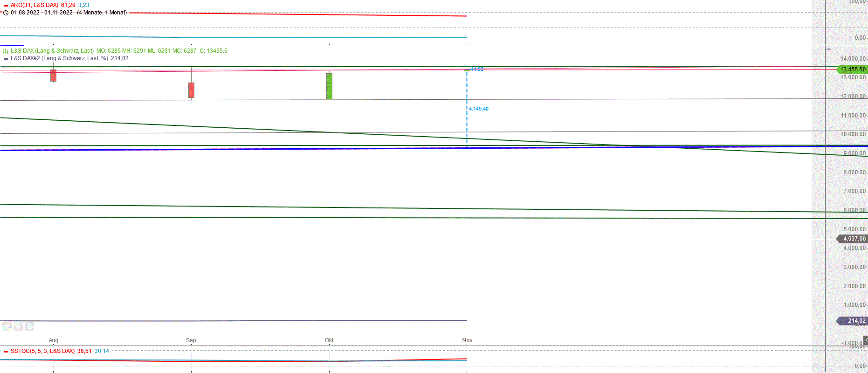Click the date range 01.08.2022 - 01.11.2022
868x373 pixels.
(41, 13)
